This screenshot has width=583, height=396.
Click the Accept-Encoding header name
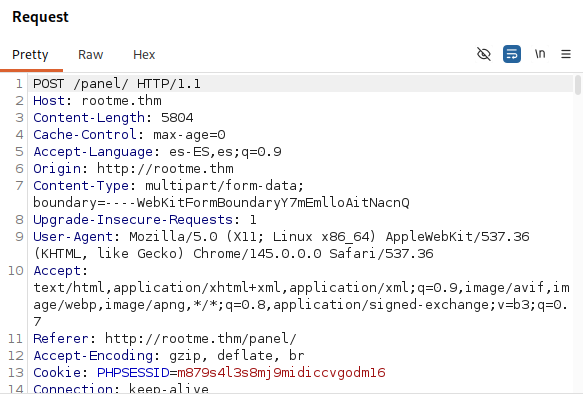[x=93, y=355]
